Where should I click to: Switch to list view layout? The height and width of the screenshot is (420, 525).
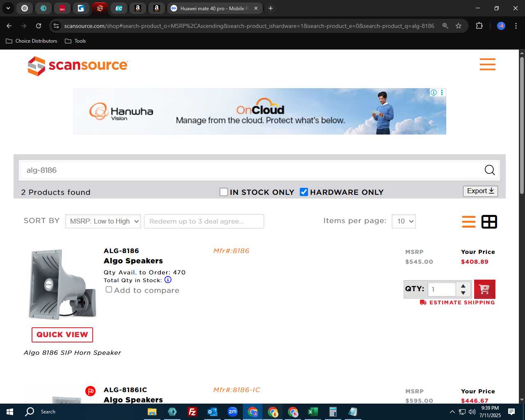469,221
